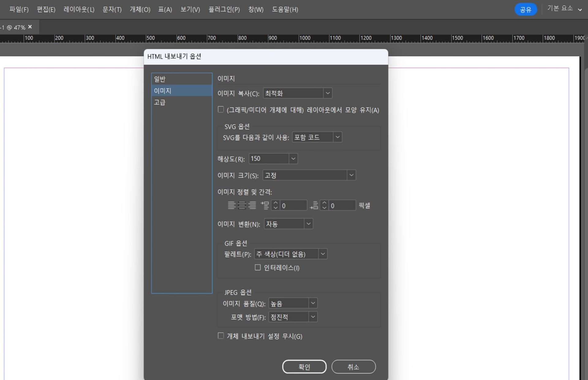
Task: Click the space-after icon beside second field
Action: click(314, 205)
